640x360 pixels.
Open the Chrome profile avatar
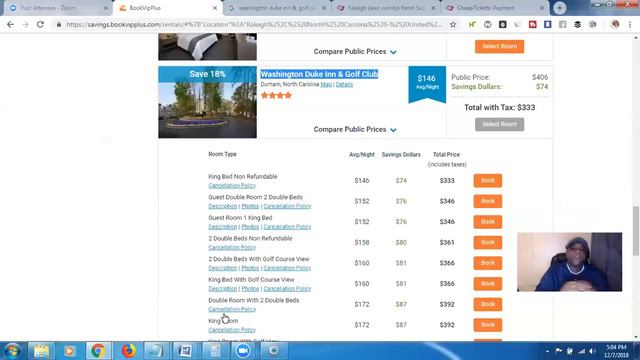615,24
